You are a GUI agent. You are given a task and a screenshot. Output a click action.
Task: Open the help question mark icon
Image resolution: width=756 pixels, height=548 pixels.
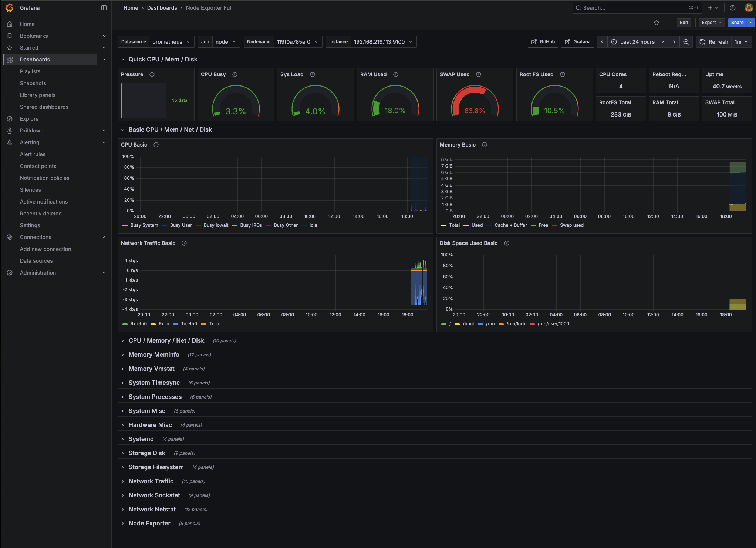pos(732,8)
